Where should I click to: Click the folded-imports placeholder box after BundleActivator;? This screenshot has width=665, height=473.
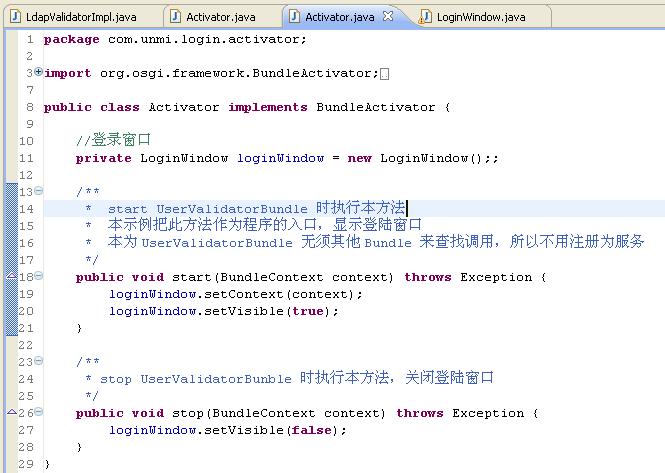(x=385, y=74)
